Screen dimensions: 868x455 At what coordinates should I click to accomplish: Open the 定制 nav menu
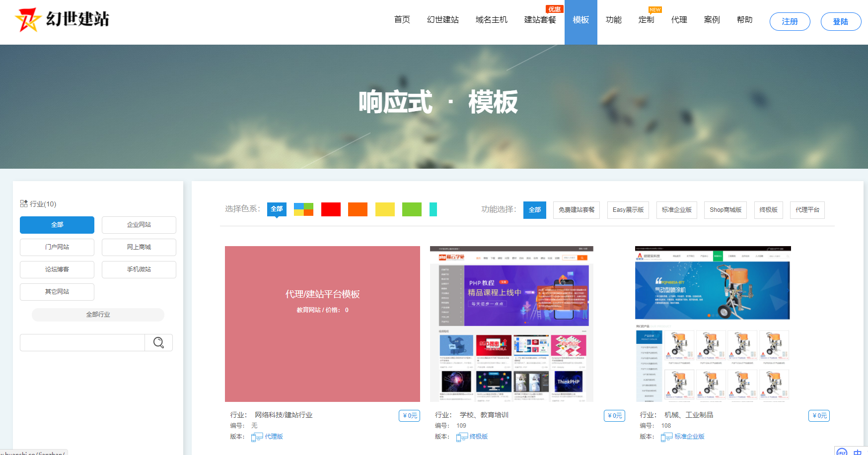[646, 20]
